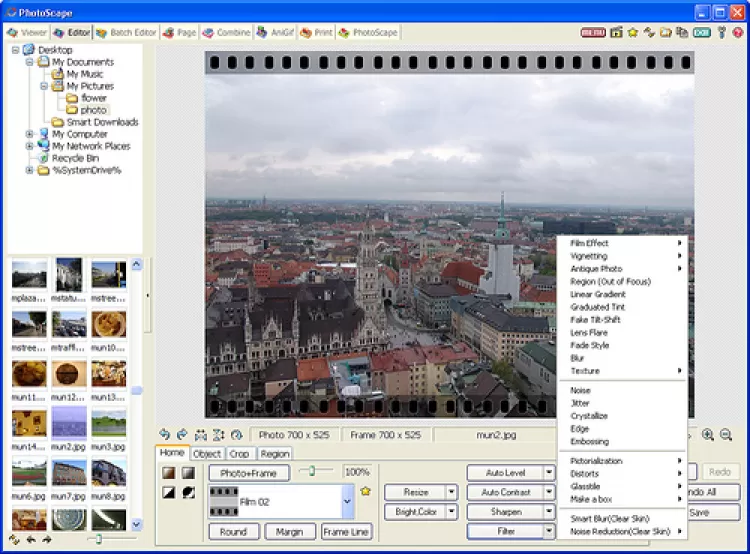Click the yellow star next to Film 02
The width and height of the screenshot is (750, 554).
click(x=366, y=492)
